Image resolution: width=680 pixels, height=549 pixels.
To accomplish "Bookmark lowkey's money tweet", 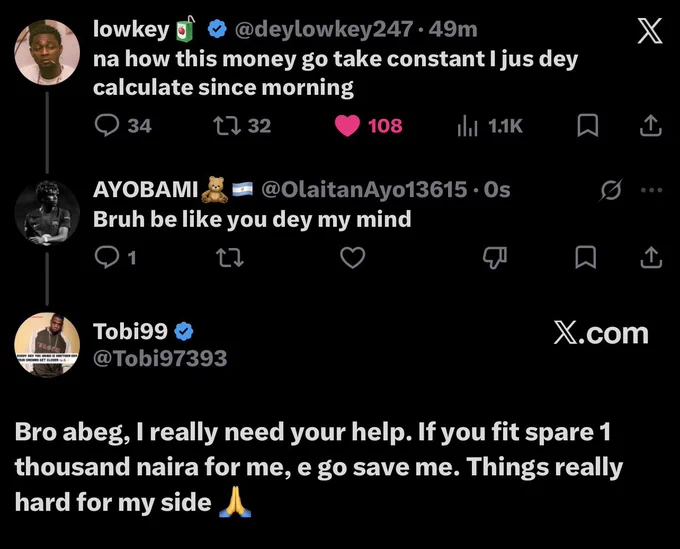I will 588,125.
